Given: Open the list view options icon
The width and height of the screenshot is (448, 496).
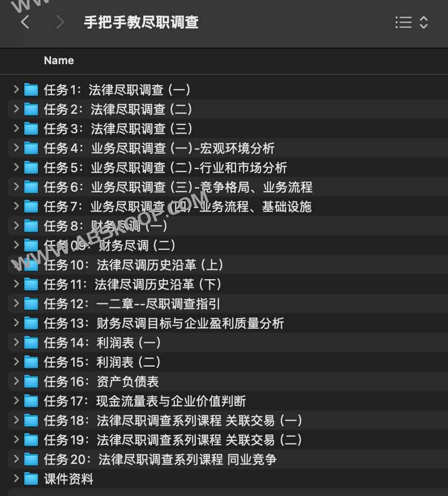Looking at the screenshot, I should tap(403, 22).
